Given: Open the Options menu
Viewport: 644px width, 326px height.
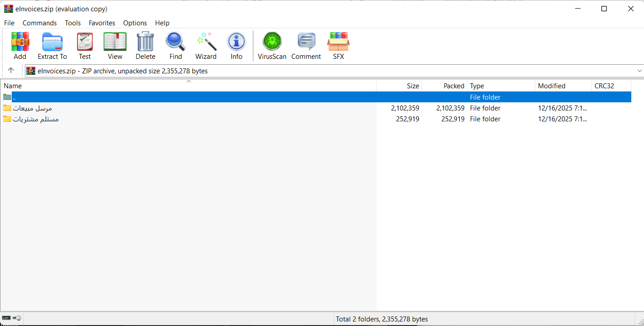Looking at the screenshot, I should click(135, 23).
